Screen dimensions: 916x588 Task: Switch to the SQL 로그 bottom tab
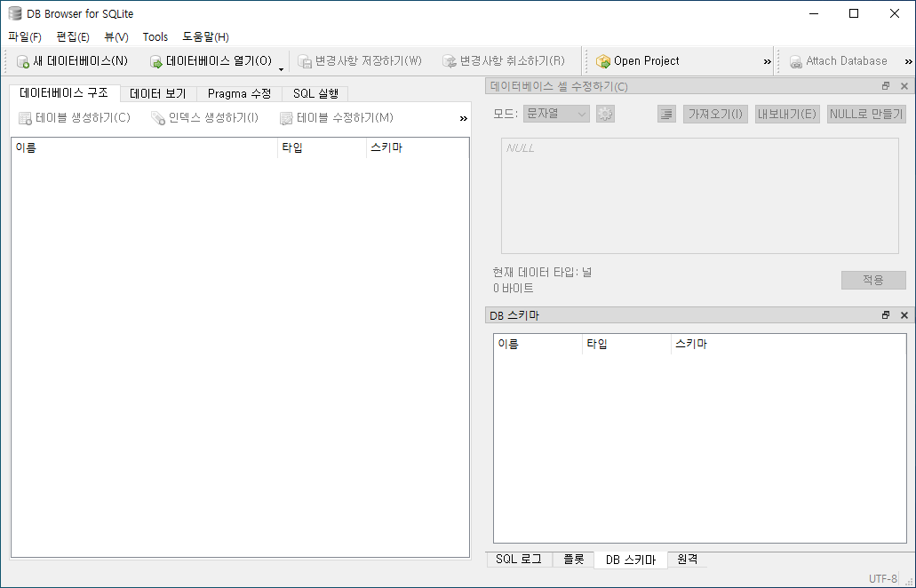click(519, 559)
